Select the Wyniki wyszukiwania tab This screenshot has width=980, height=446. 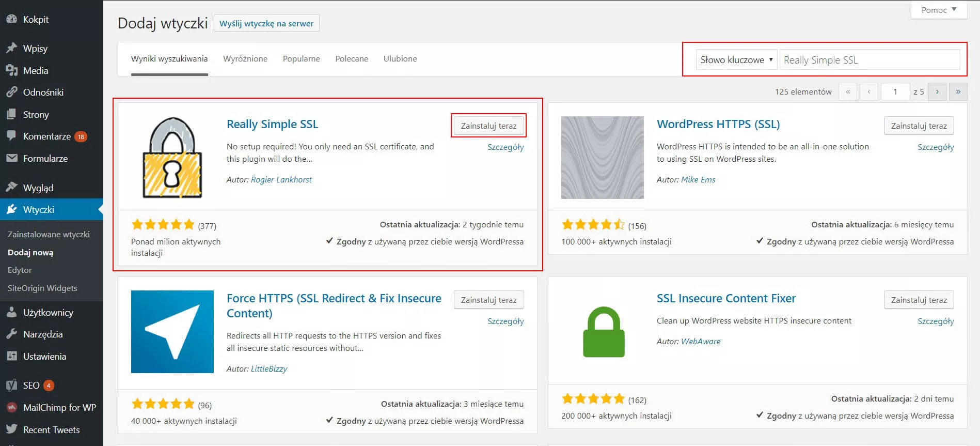click(x=169, y=59)
